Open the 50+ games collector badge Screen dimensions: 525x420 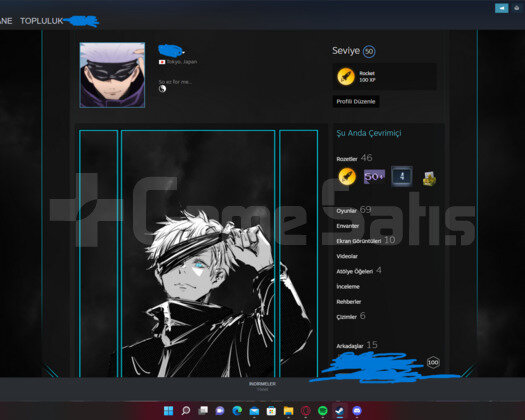coord(374,176)
